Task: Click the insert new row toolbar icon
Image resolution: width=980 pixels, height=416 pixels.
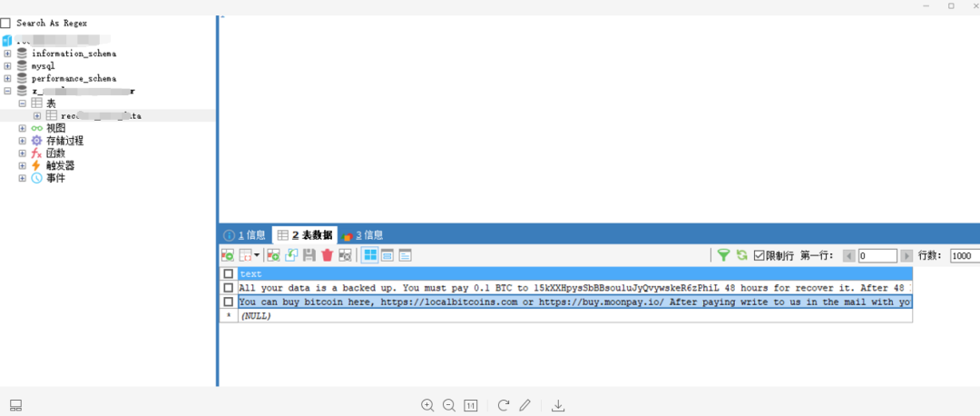Action: [x=228, y=255]
